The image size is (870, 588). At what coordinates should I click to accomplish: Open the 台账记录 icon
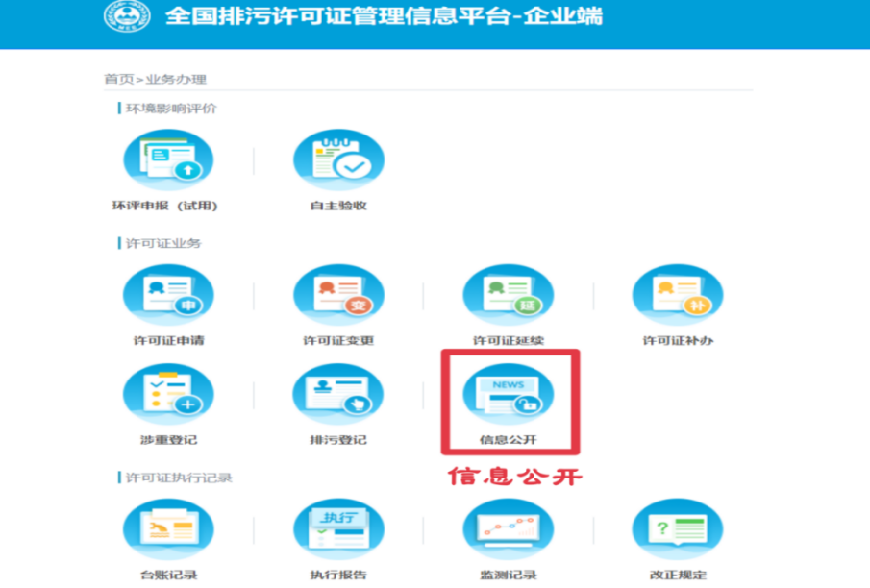tap(168, 530)
